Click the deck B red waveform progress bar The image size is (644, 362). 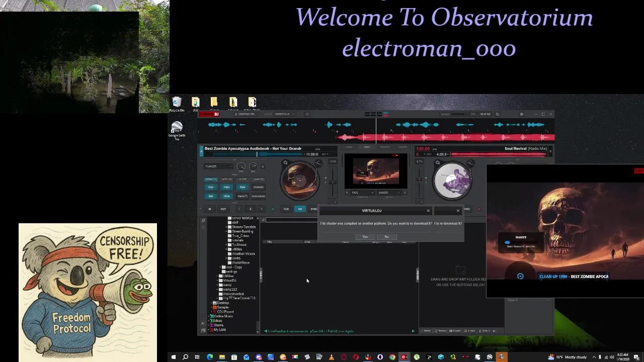click(x=498, y=155)
